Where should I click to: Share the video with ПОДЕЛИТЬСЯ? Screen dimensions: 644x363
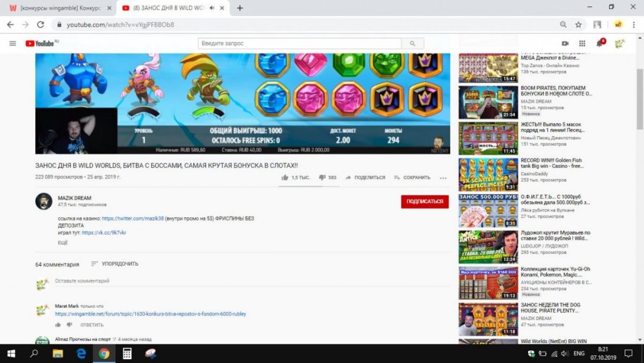coord(365,177)
